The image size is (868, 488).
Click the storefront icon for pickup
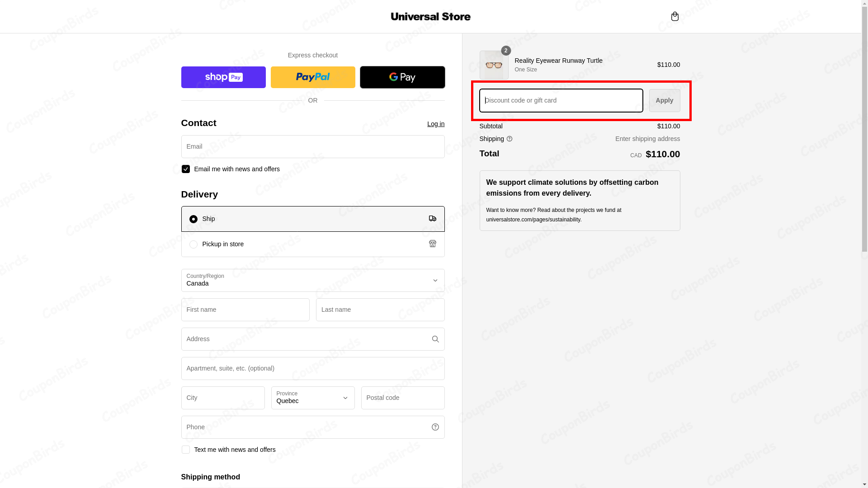pos(433,244)
